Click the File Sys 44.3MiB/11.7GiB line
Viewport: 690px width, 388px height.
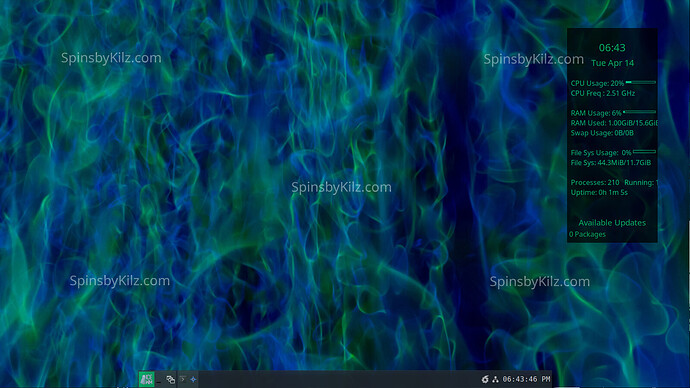611,163
